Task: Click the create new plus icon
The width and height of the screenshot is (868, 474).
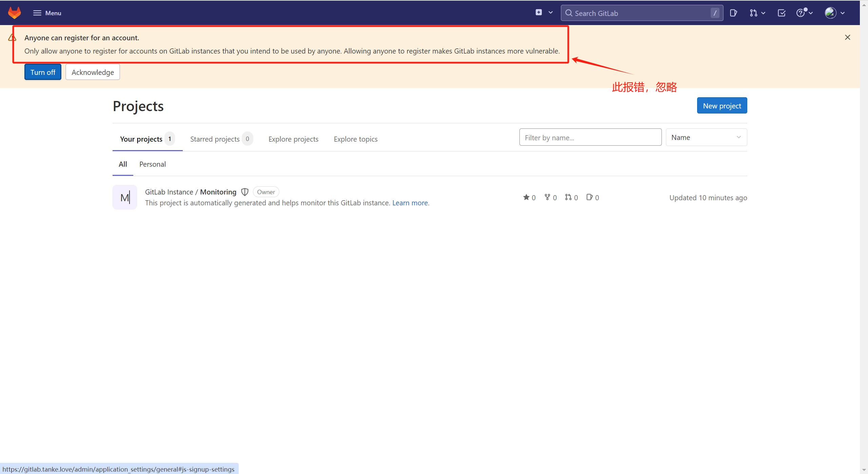Action: coord(539,13)
